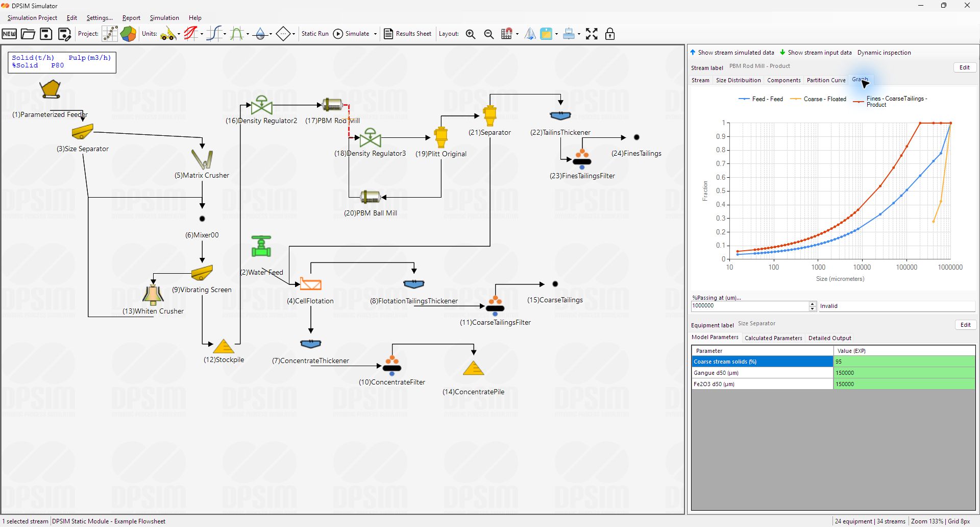Switch to Calculated Parameters tab

(773, 338)
